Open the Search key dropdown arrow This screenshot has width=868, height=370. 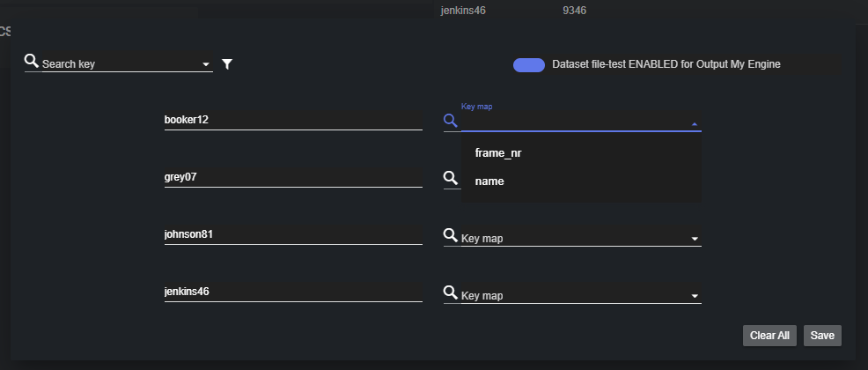click(x=206, y=64)
